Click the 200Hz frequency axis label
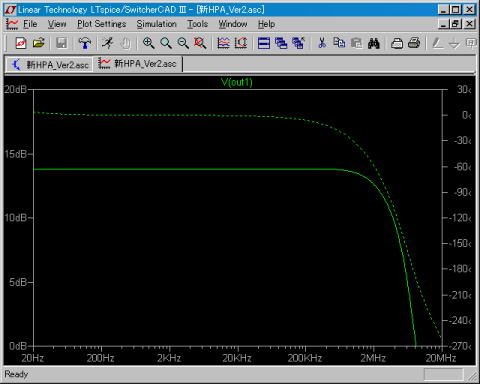Image resolution: width=480 pixels, height=384 pixels. pyautogui.click(x=100, y=358)
